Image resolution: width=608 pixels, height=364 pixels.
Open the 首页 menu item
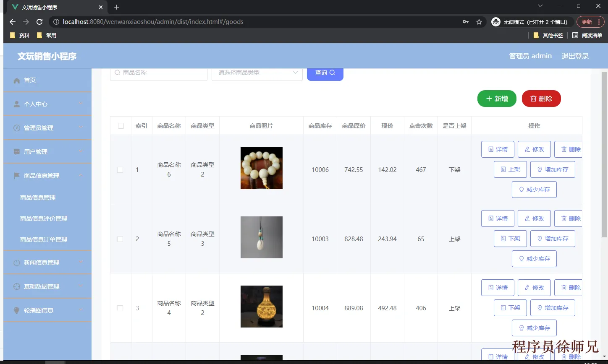(x=47, y=80)
